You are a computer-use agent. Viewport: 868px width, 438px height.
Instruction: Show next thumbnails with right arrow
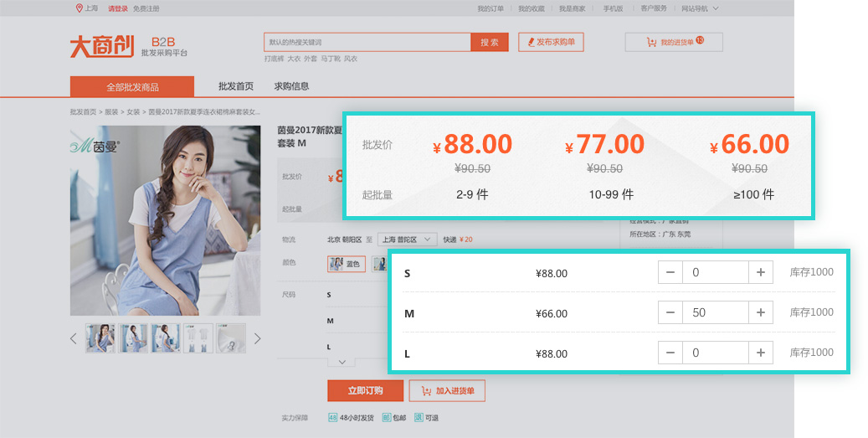point(258,338)
